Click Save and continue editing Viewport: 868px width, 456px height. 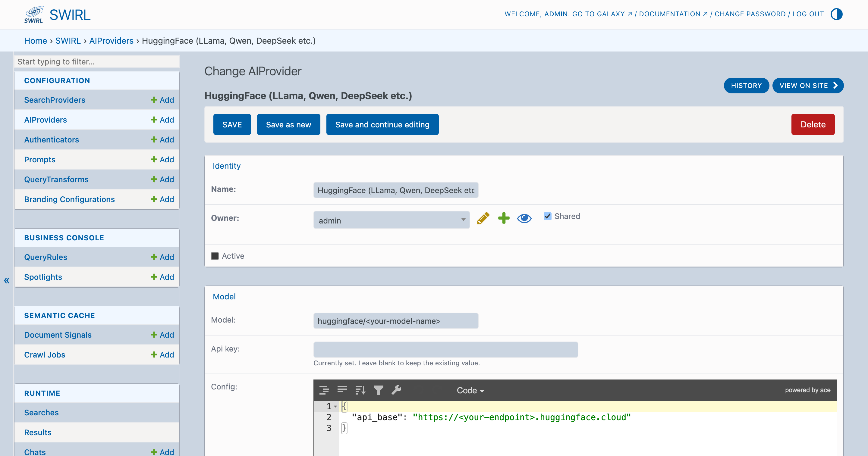pyautogui.click(x=382, y=125)
